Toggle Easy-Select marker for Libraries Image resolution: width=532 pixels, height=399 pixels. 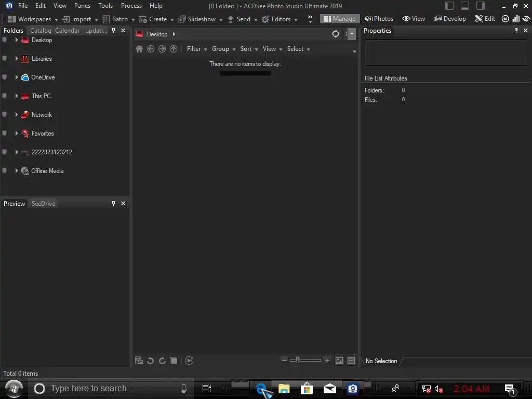tap(4, 58)
